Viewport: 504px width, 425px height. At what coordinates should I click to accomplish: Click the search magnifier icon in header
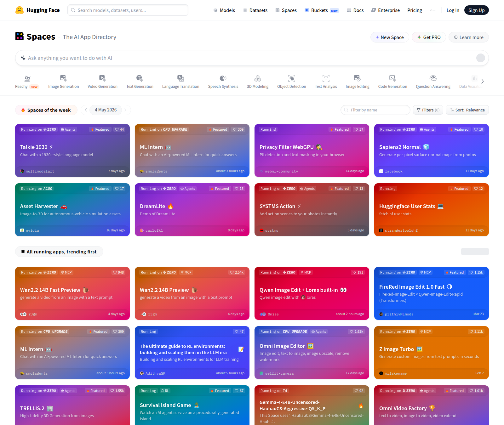click(x=73, y=10)
